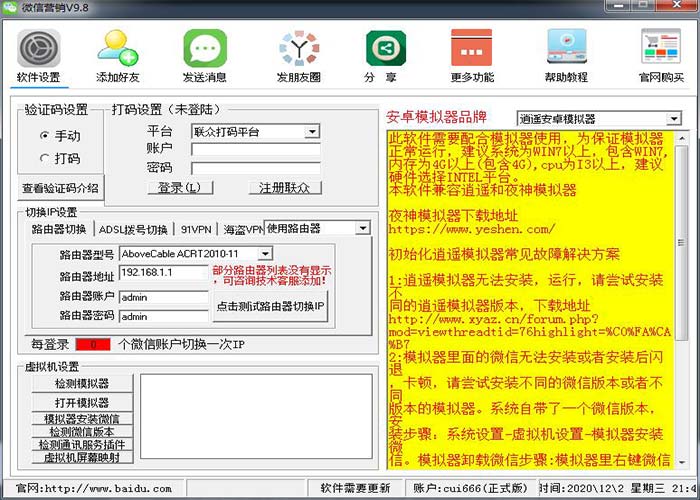Click the help text scrollbar thumb
The width and height of the screenshot is (700, 500).
(682, 243)
